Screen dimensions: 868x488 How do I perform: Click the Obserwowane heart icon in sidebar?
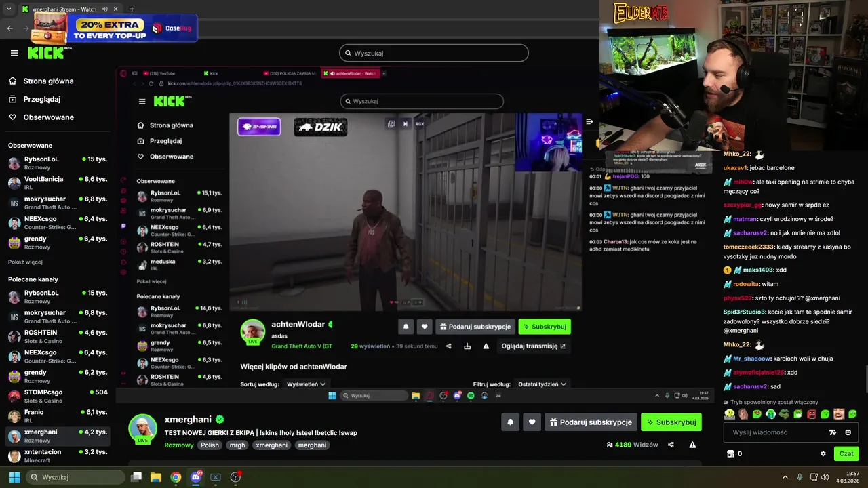(x=13, y=117)
